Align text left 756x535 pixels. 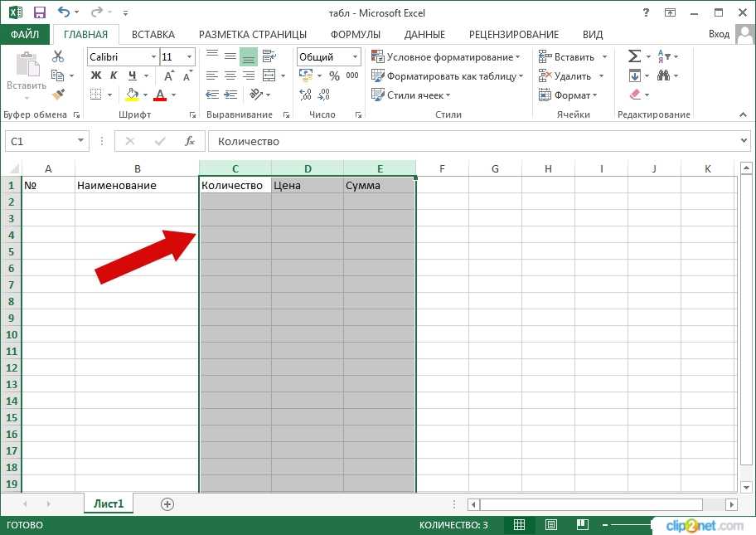click(212, 75)
